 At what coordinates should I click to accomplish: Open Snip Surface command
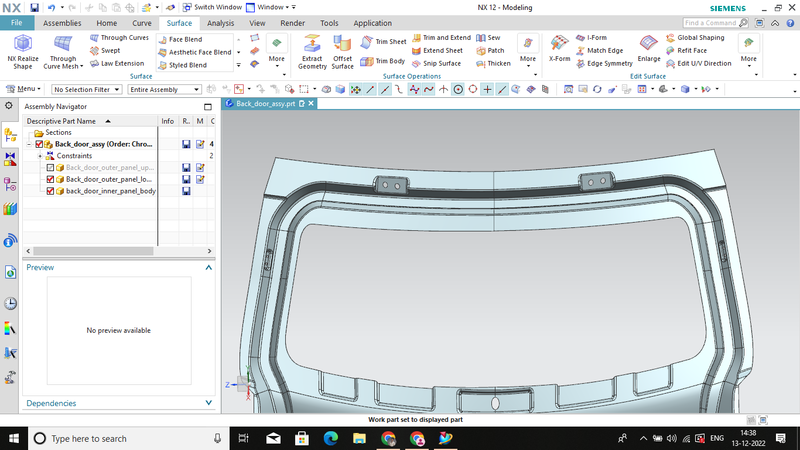(436, 63)
